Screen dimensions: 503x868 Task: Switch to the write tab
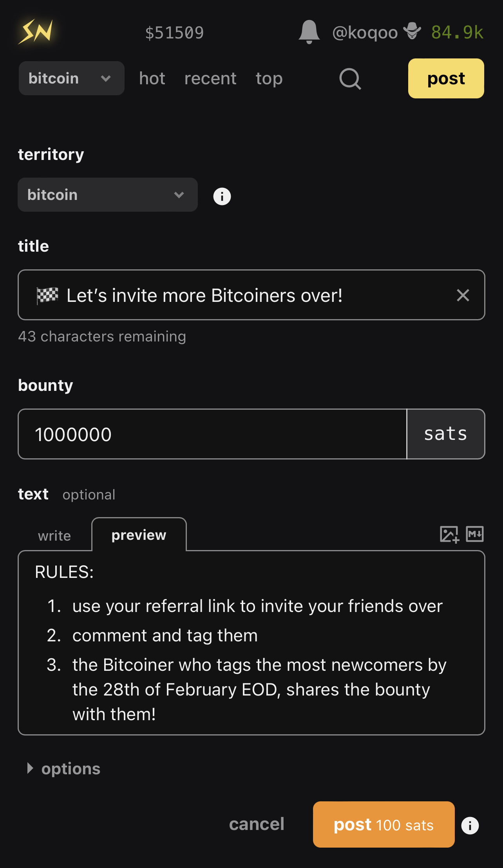[x=54, y=536]
